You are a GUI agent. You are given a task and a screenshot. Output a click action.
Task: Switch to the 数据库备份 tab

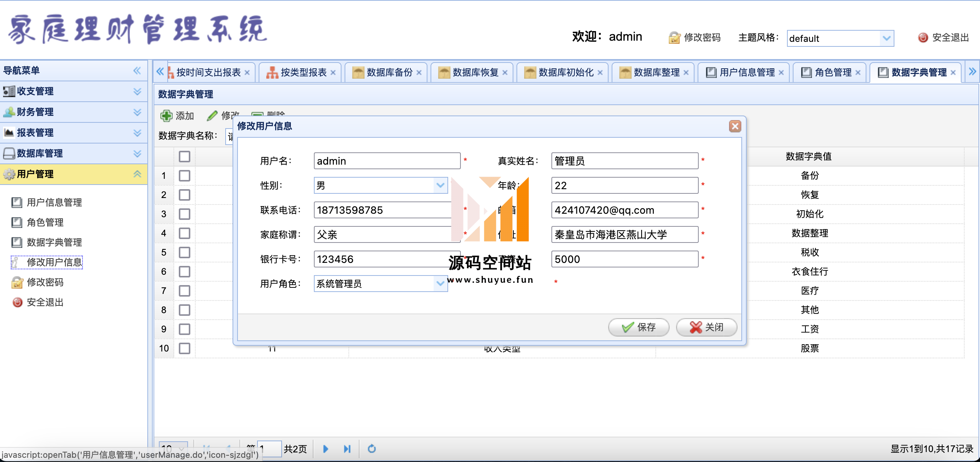(x=386, y=73)
